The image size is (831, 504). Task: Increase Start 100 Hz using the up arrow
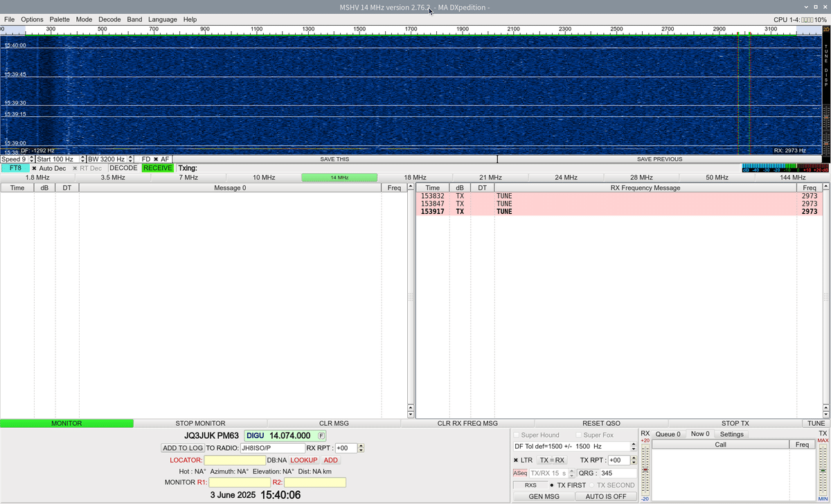(82, 157)
